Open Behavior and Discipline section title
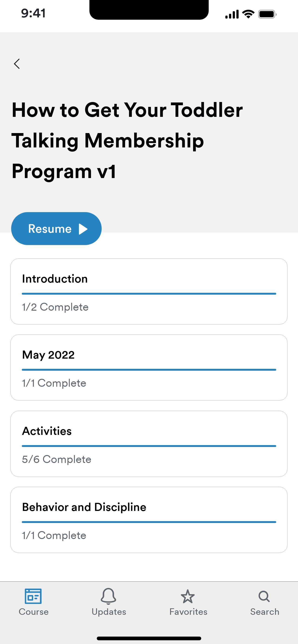The height and width of the screenshot is (644, 298). point(84,507)
